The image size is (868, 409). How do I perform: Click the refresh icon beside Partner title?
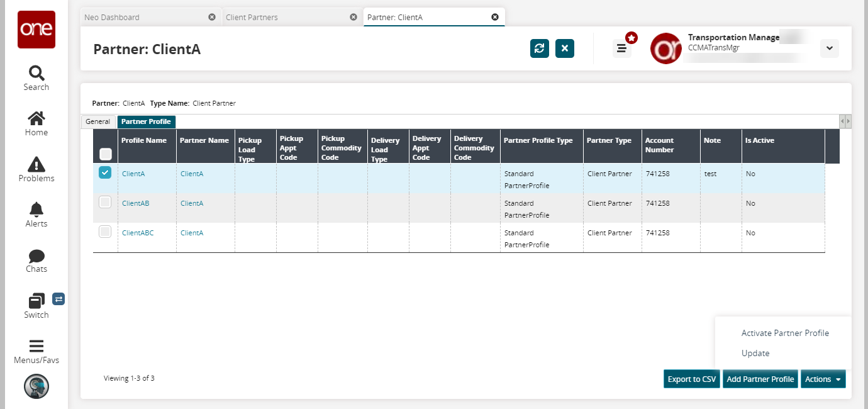(539, 48)
